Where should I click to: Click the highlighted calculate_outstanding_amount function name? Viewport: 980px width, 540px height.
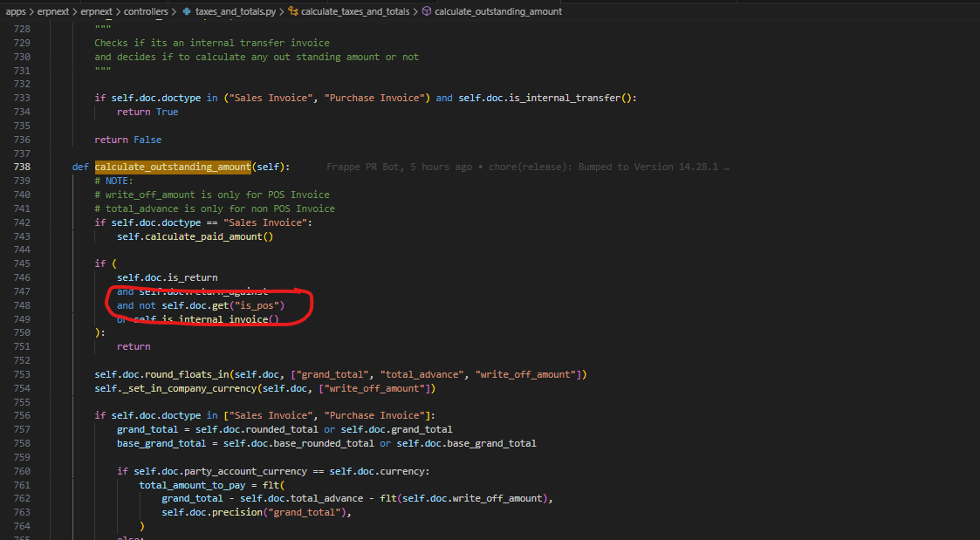172,167
